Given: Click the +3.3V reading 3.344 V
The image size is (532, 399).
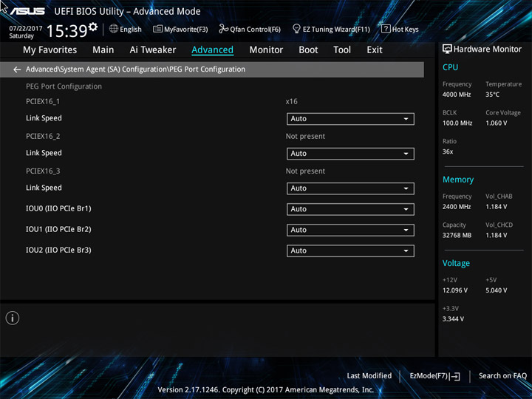Looking at the screenshot, I should 453,319.
